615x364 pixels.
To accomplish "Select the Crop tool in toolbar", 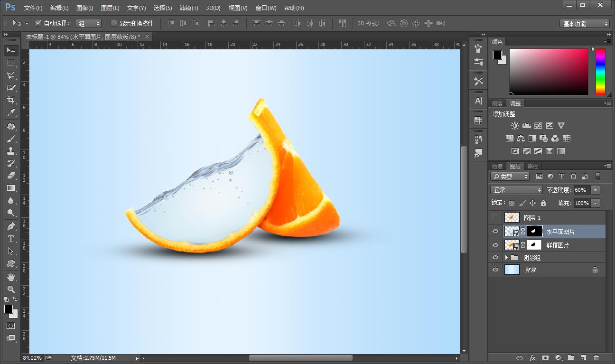I will [10, 100].
